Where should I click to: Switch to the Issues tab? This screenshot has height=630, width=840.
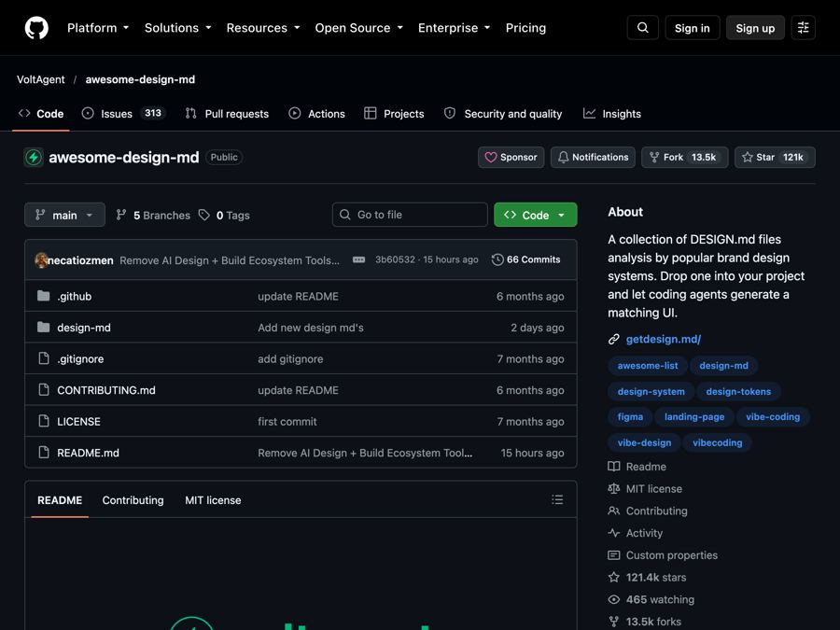click(x=124, y=114)
